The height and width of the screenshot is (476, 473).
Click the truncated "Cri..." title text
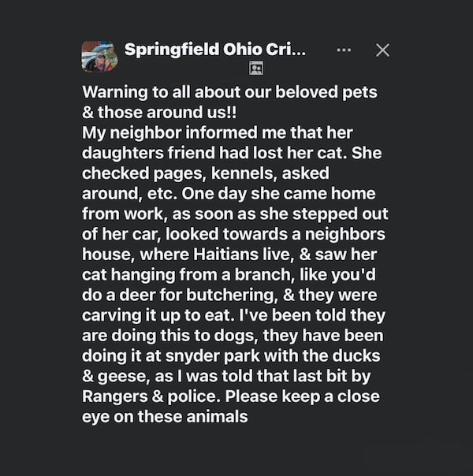click(x=287, y=50)
